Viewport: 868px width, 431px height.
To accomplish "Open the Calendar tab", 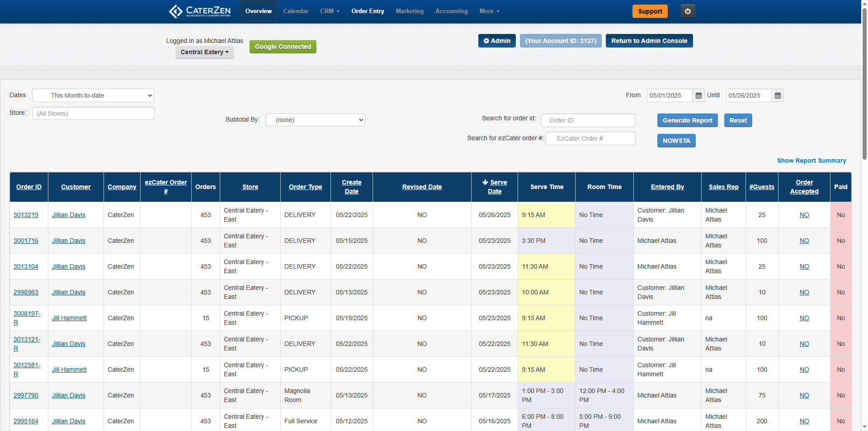I will [296, 11].
